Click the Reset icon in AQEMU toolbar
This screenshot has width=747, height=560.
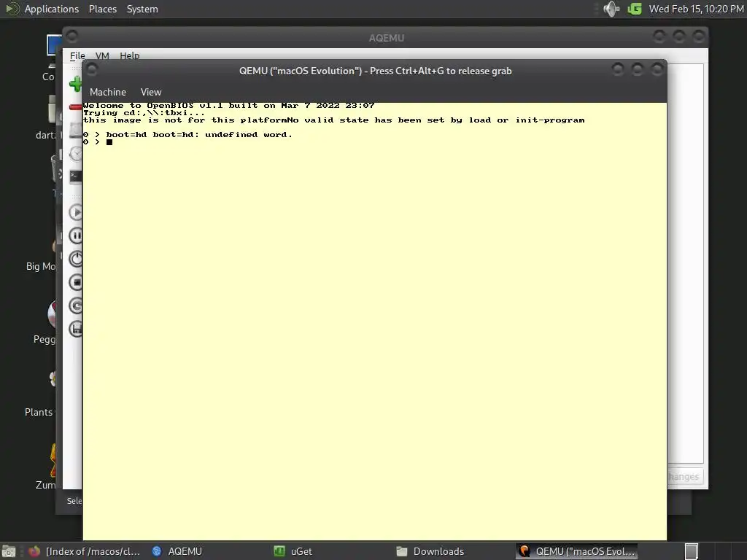(76, 306)
